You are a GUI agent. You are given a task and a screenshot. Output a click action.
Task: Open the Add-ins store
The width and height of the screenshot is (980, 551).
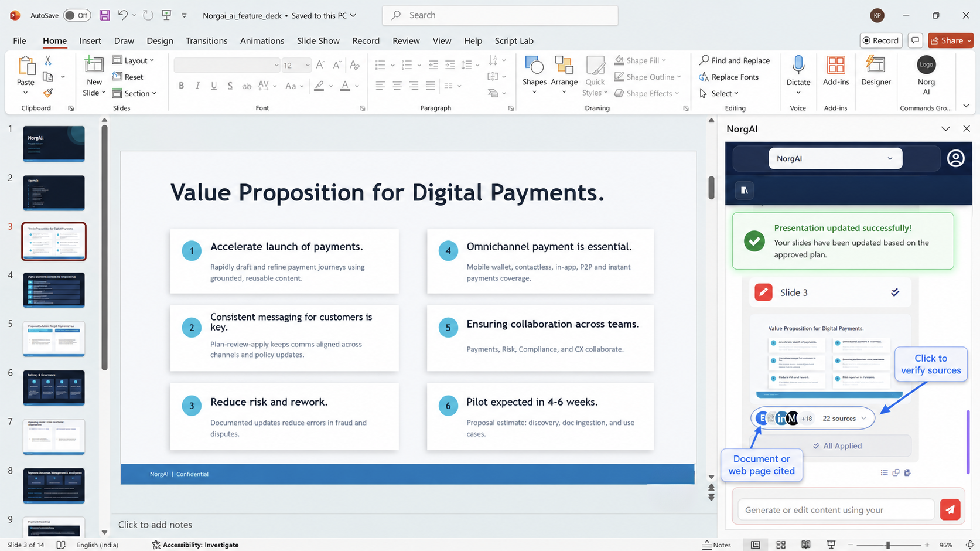click(836, 72)
